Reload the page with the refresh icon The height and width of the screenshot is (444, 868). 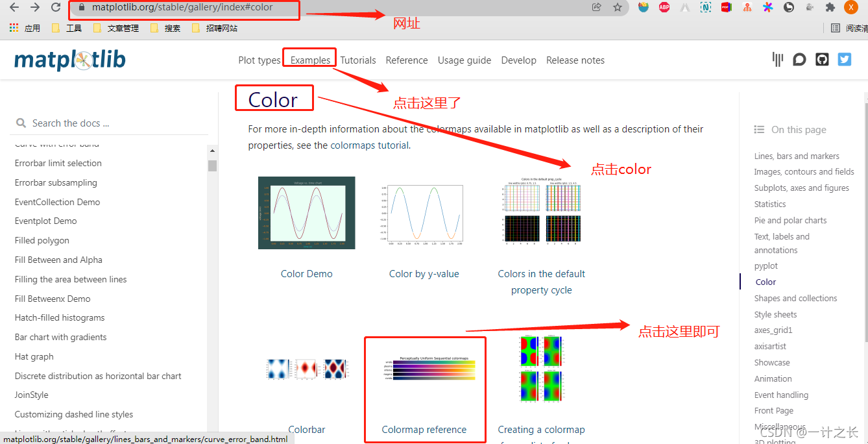click(56, 8)
